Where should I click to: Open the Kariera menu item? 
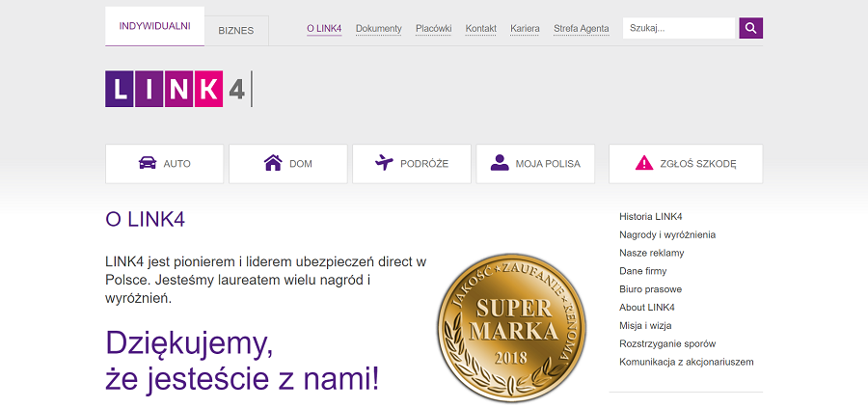tap(525, 29)
